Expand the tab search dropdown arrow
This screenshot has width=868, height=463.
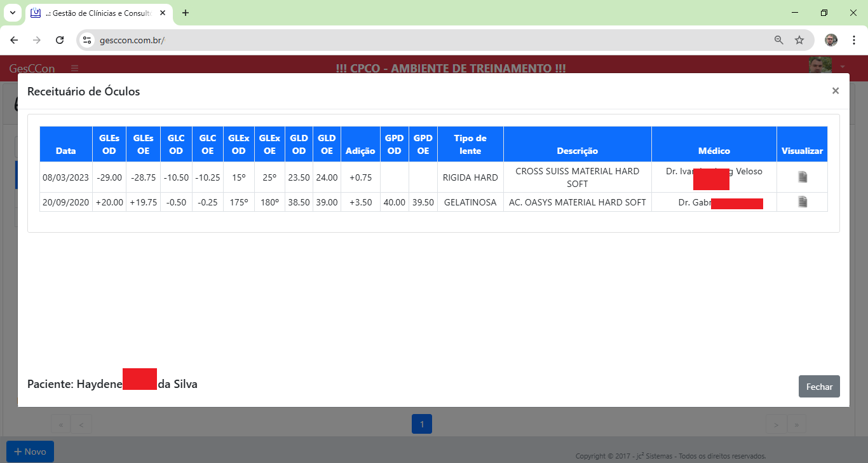(12, 13)
